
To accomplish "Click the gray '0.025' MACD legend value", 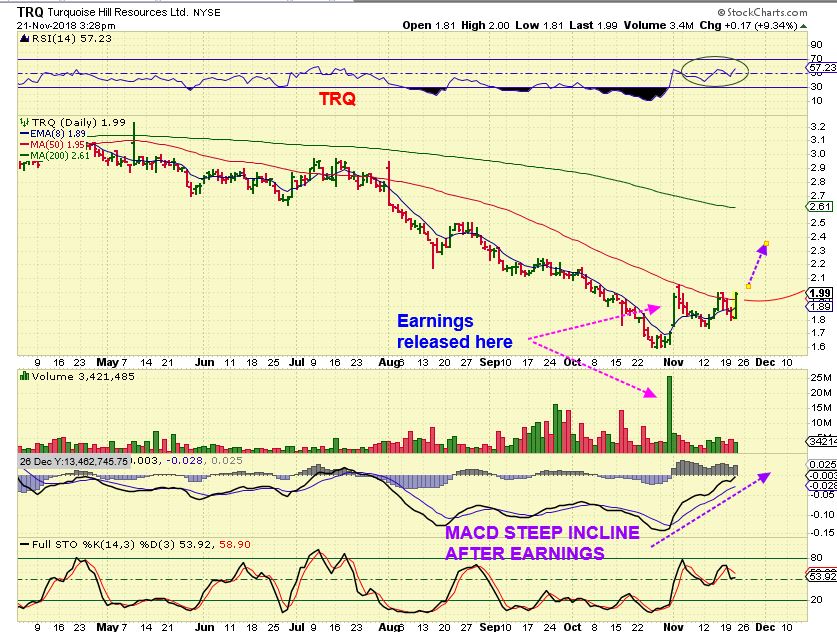I will pyautogui.click(x=227, y=460).
